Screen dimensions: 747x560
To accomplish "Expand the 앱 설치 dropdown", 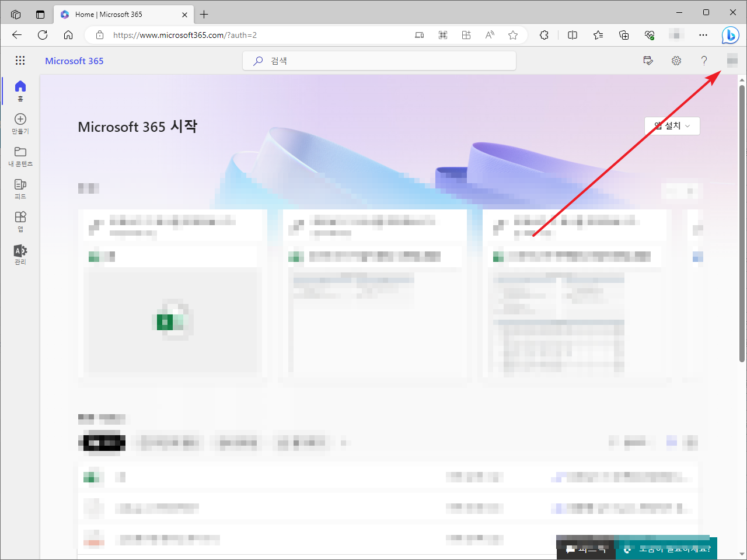I will point(672,126).
